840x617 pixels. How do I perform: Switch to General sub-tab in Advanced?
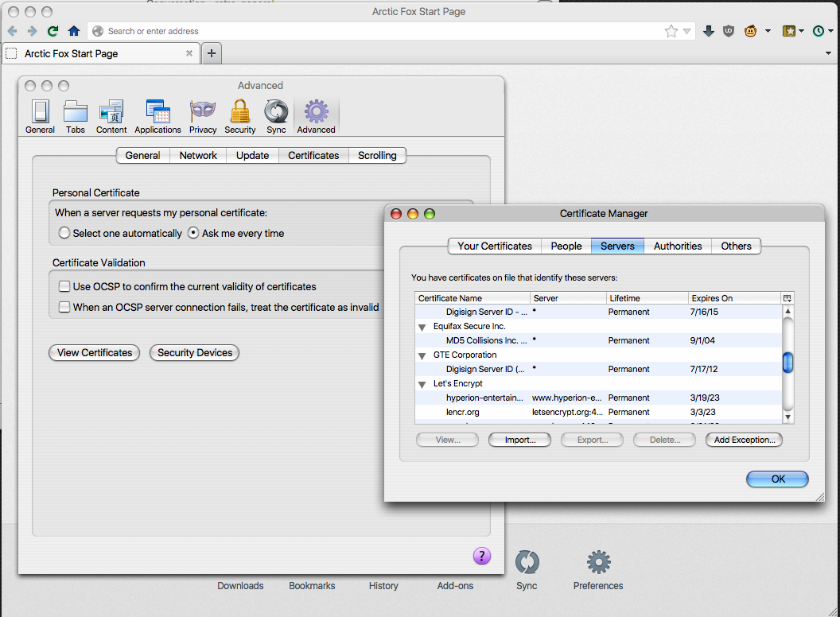coord(142,155)
